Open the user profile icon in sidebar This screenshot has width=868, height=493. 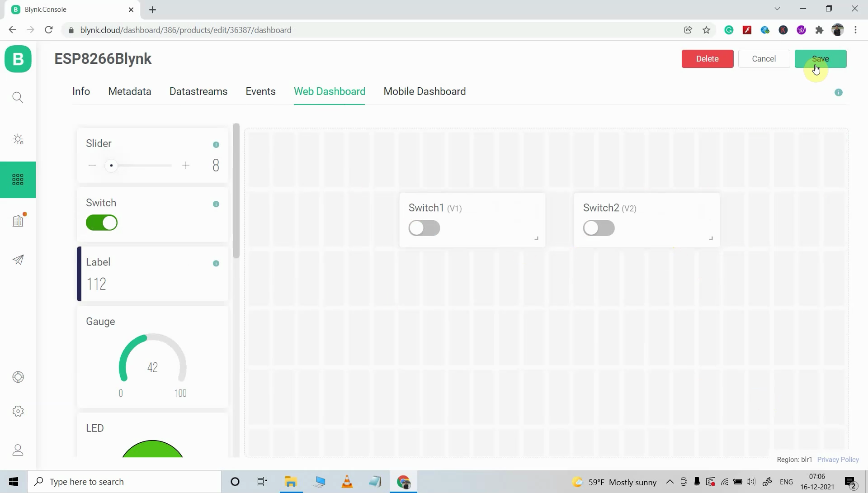coord(18,450)
